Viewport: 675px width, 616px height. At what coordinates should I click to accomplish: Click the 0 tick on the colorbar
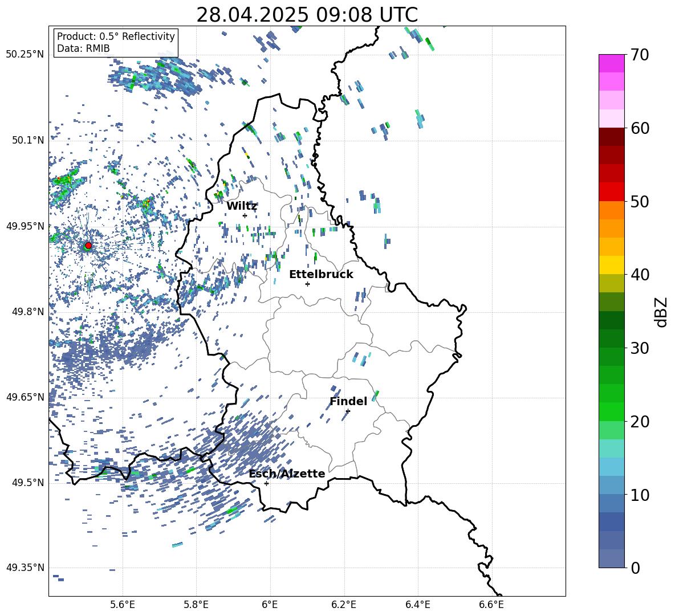[636, 568]
